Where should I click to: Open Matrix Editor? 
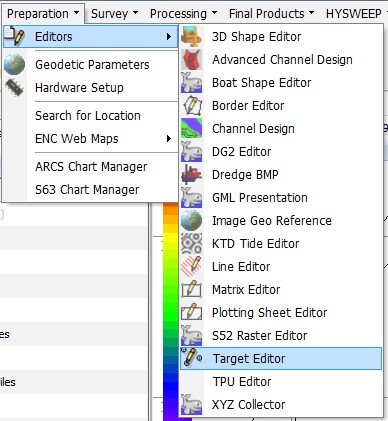tap(246, 289)
